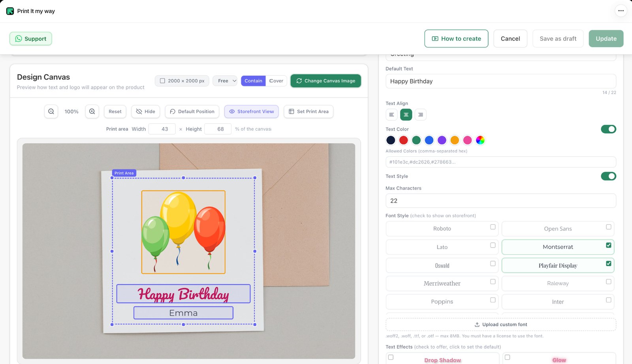Viewport: 632px width, 364px height.
Task: Pick the orange text color swatch
Action: [x=455, y=140]
